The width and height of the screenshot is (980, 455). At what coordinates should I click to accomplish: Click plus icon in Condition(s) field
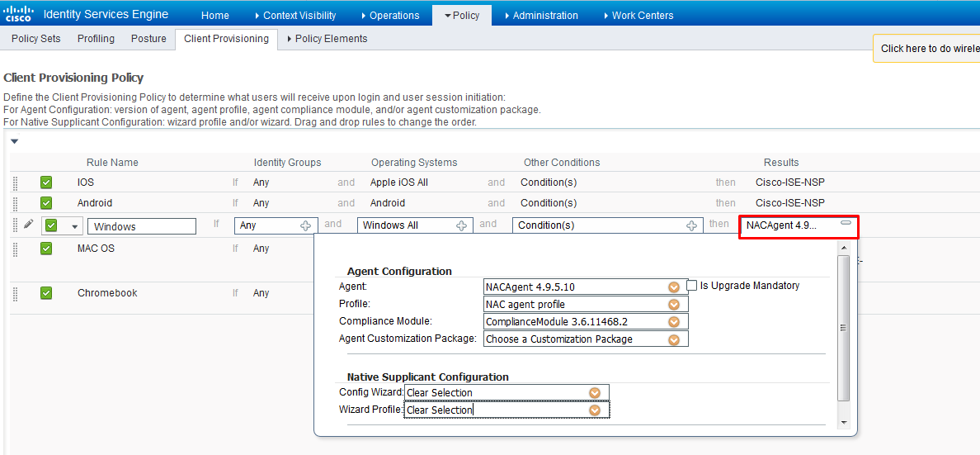691,225
